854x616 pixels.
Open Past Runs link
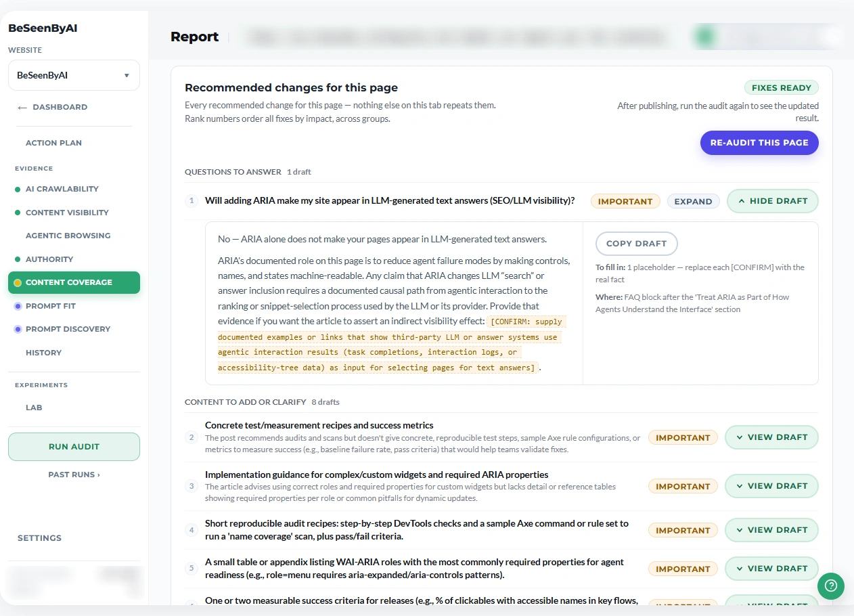pos(74,475)
